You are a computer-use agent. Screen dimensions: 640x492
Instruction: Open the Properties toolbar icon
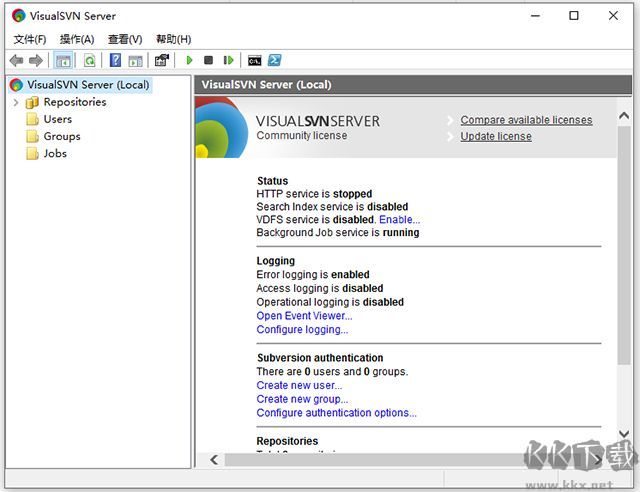pyautogui.click(x=162, y=60)
